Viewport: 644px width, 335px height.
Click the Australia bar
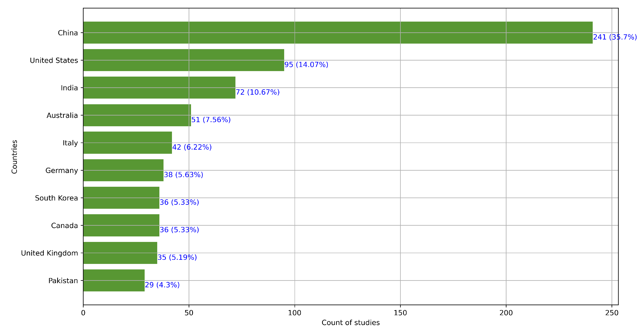click(x=137, y=115)
